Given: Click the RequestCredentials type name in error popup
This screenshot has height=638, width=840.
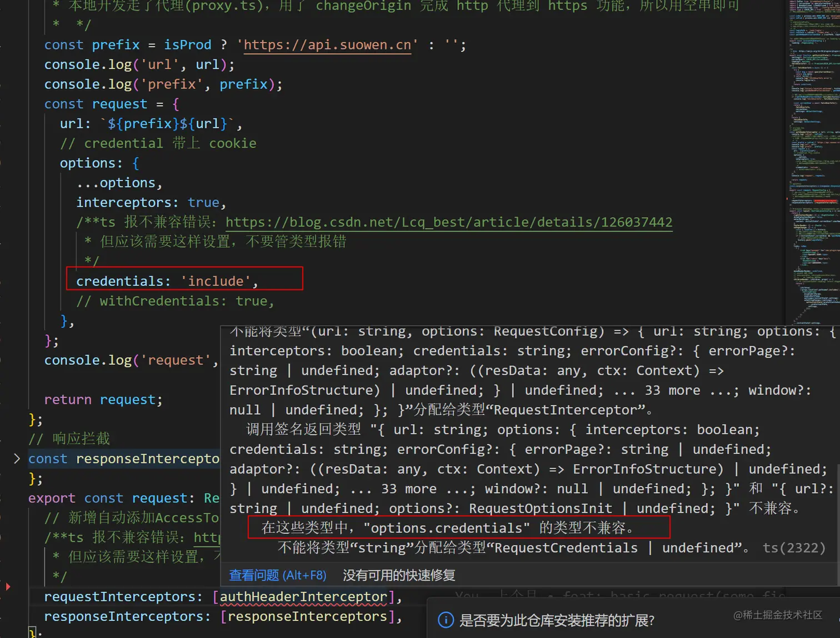Looking at the screenshot, I should (x=566, y=547).
